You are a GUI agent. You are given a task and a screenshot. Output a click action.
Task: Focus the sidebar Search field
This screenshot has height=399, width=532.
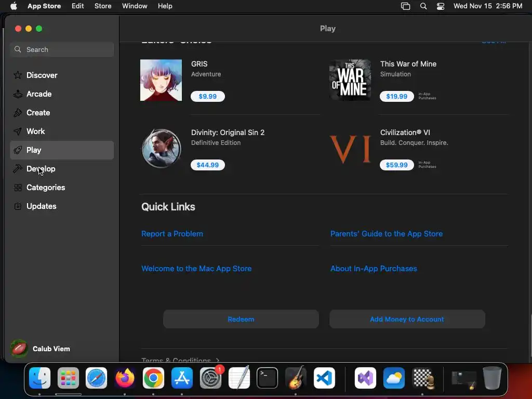click(62, 49)
